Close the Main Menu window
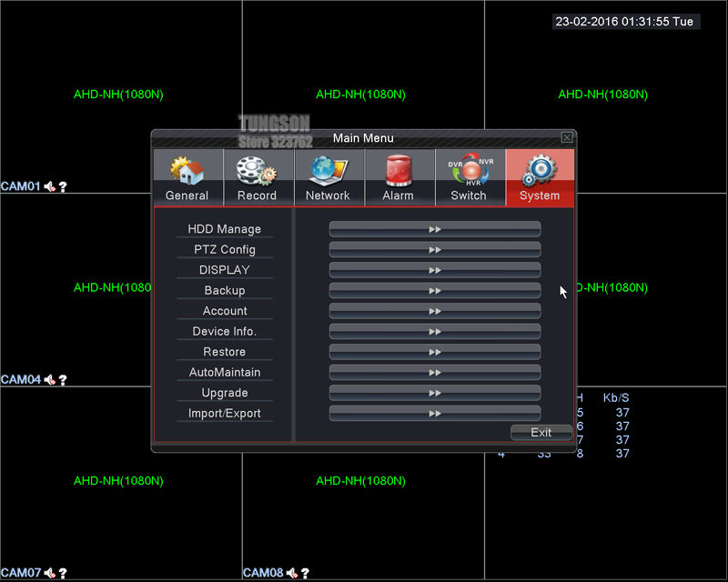This screenshot has width=728, height=582. [567, 137]
